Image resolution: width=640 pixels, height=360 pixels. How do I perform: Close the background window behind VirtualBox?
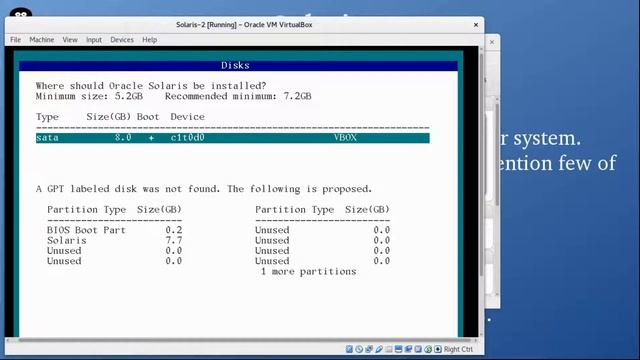pos(492,42)
